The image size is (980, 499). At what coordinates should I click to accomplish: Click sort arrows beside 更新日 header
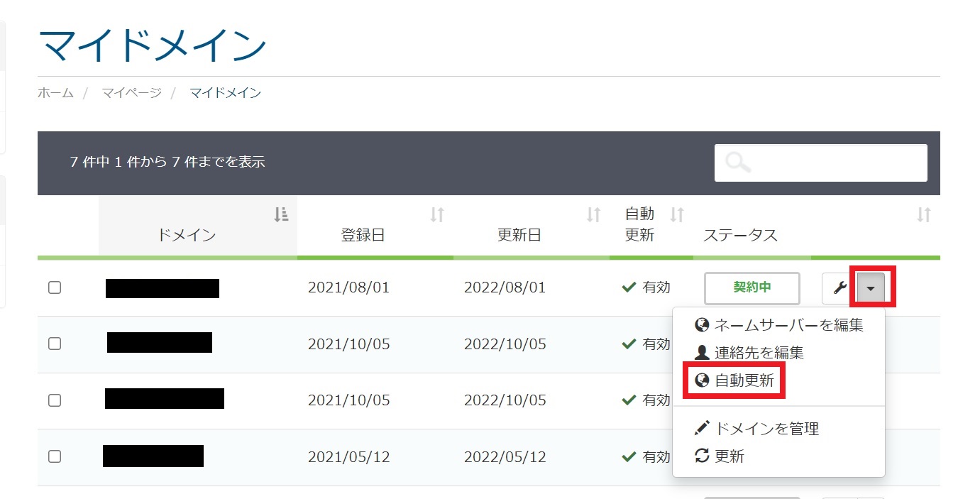click(x=594, y=214)
